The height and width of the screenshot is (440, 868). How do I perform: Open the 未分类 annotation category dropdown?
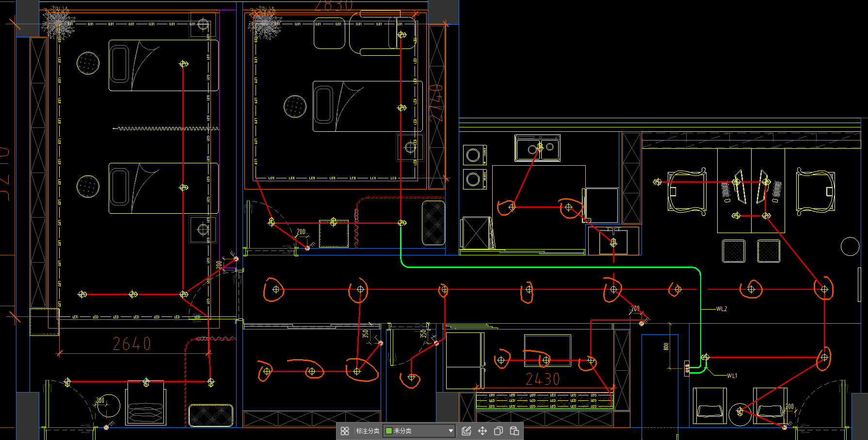[x=419, y=431]
